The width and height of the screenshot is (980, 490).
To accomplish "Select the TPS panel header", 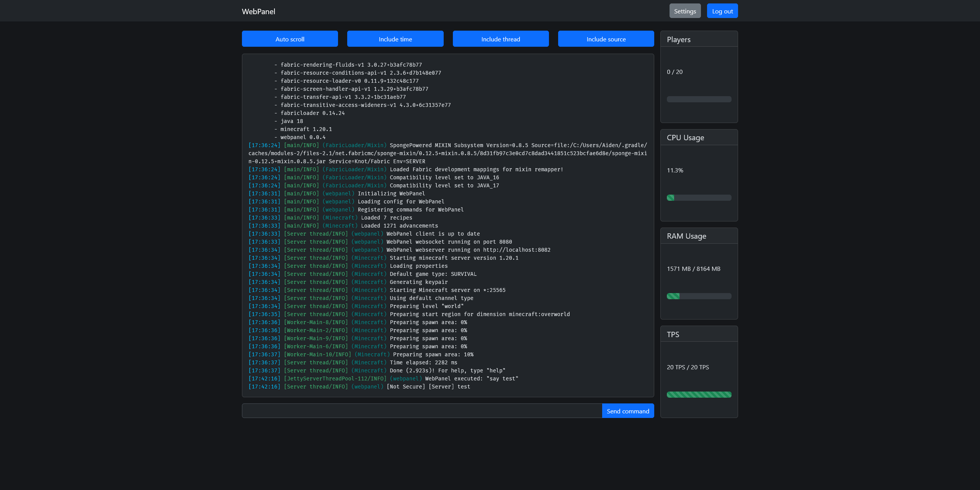I will pyautogui.click(x=673, y=334).
